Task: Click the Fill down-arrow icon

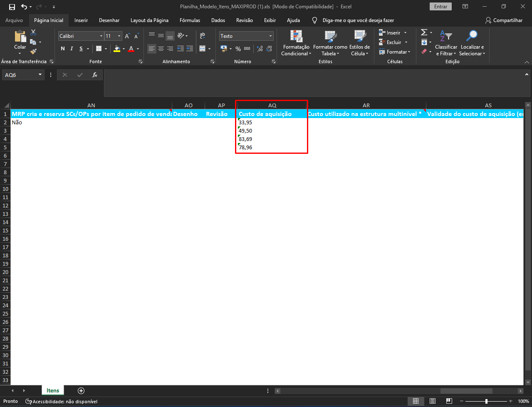Action: tap(424, 42)
